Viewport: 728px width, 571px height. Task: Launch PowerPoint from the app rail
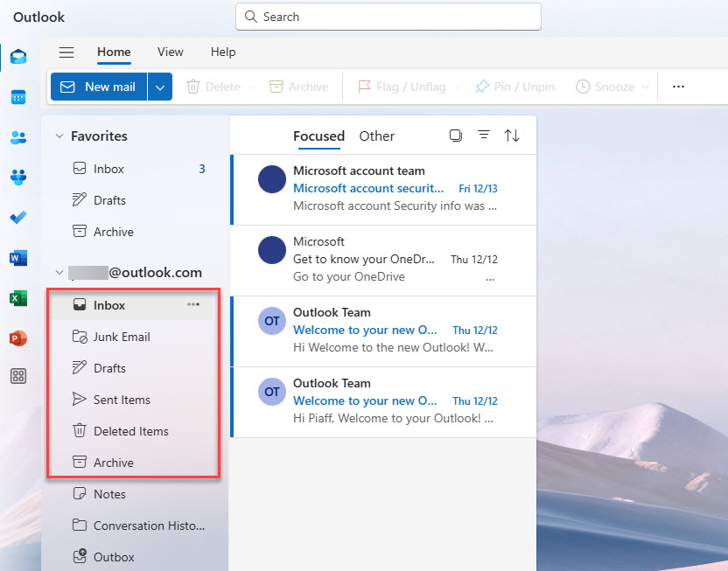18,338
